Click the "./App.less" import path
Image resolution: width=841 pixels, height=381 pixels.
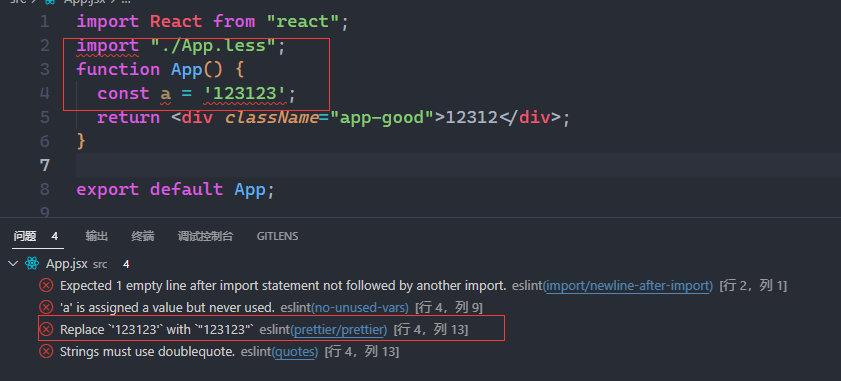click(213, 46)
